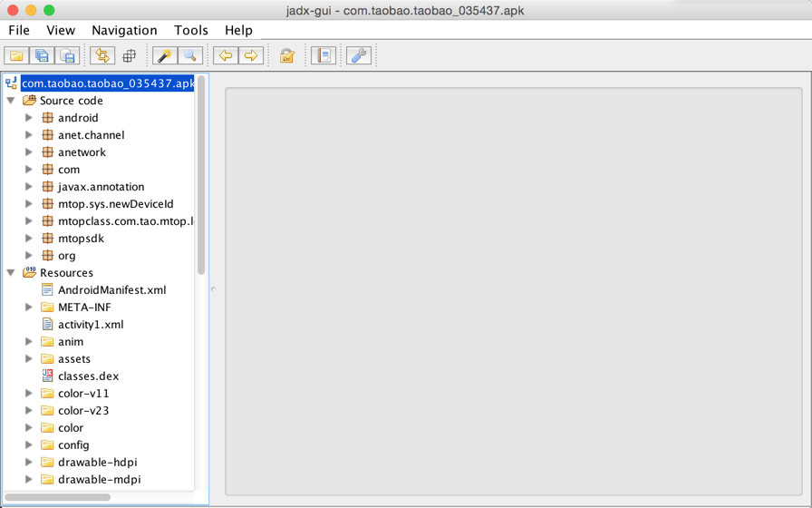This screenshot has height=508, width=812.
Task: Select activity1.xml file
Action: point(91,325)
